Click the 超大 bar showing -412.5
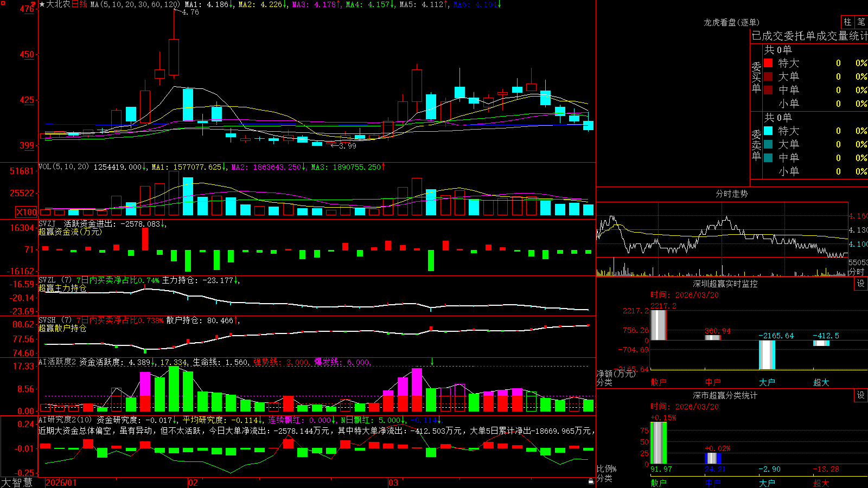The height and width of the screenshot is (488, 868). [821, 343]
